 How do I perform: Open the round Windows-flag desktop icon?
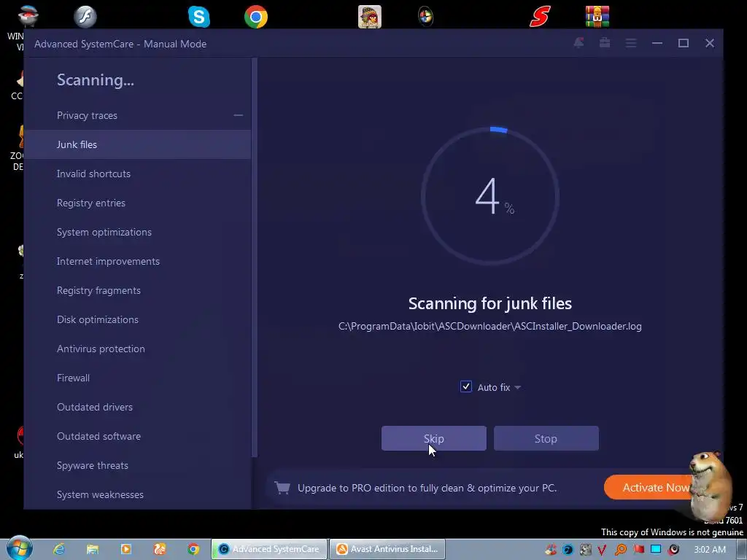[425, 17]
